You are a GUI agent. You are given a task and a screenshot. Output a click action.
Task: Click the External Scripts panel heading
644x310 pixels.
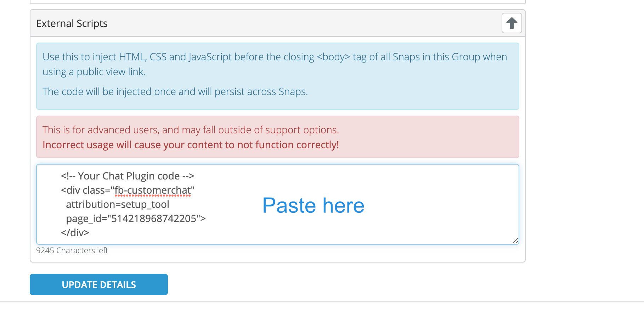pyautogui.click(x=72, y=23)
